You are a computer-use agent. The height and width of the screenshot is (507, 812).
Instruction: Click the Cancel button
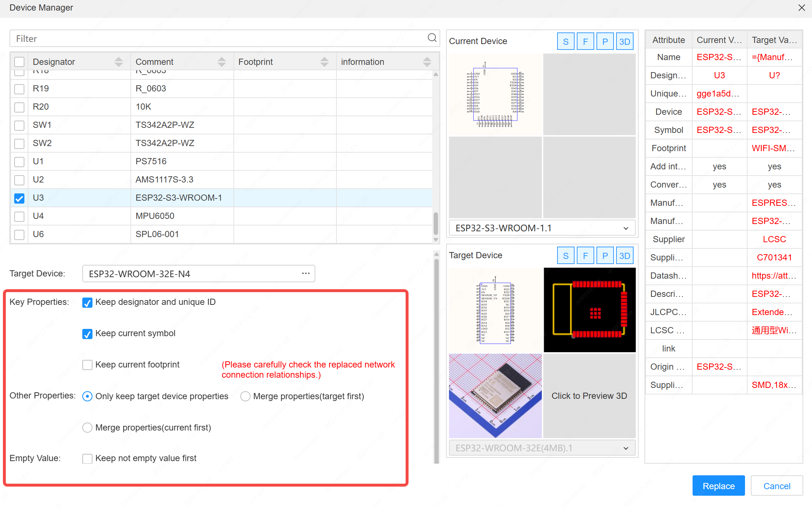click(776, 486)
